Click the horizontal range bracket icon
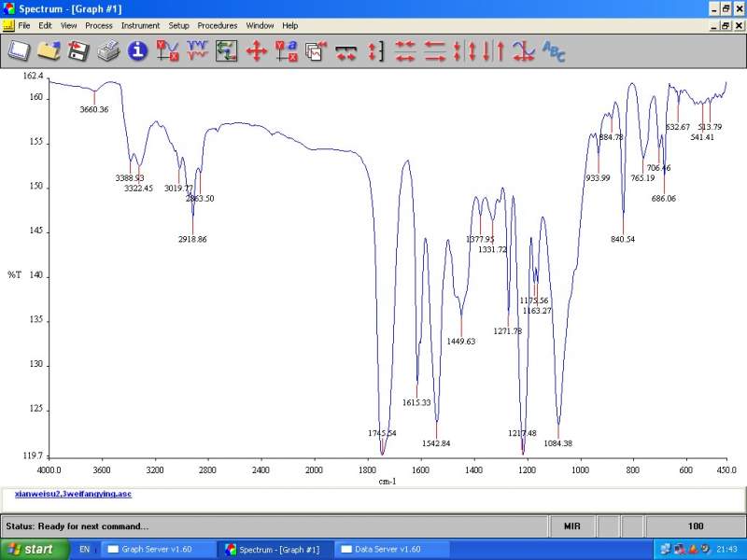747x560 pixels. [346, 52]
